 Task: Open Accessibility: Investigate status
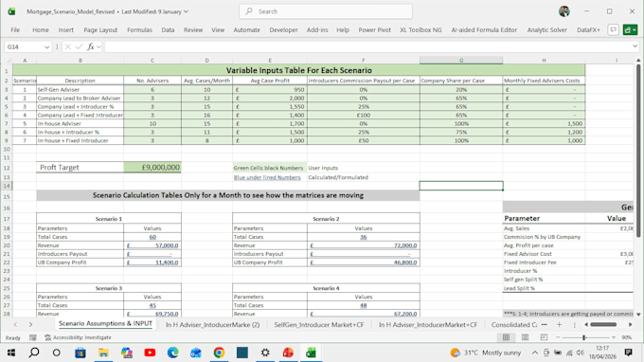78,337
